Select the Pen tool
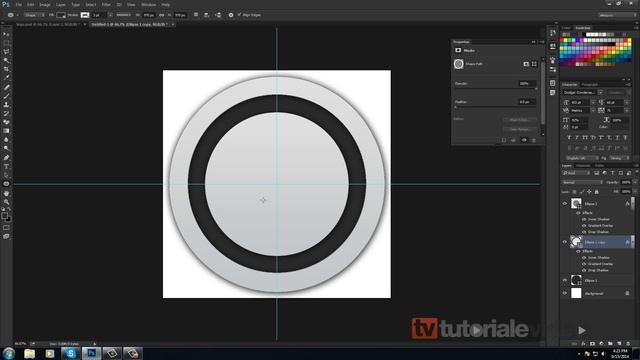 pyautogui.click(x=6, y=158)
